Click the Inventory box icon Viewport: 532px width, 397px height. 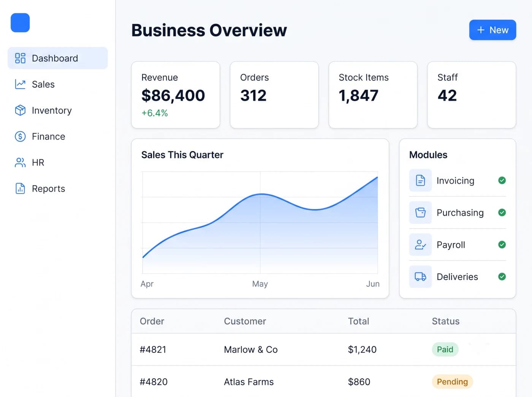coord(20,110)
